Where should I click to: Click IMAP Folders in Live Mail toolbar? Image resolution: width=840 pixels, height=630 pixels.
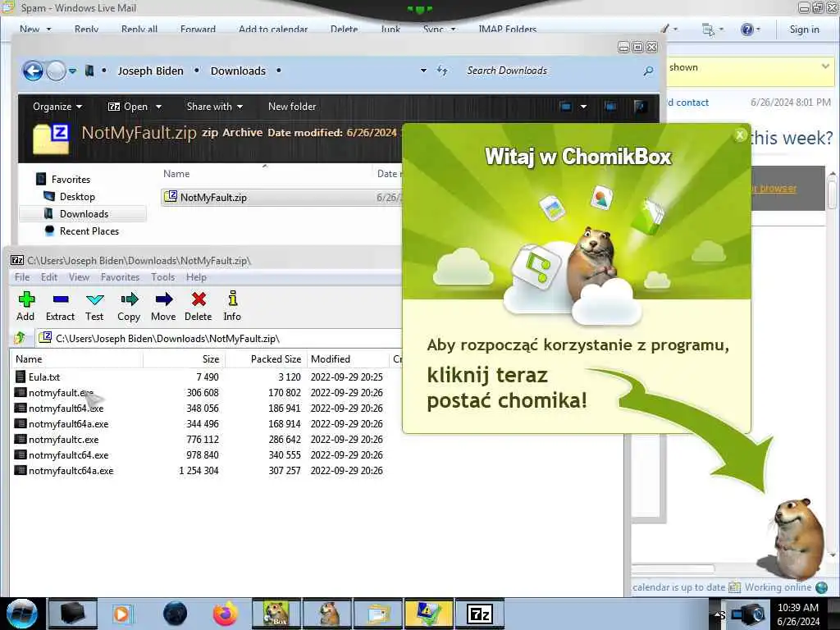pos(507,30)
